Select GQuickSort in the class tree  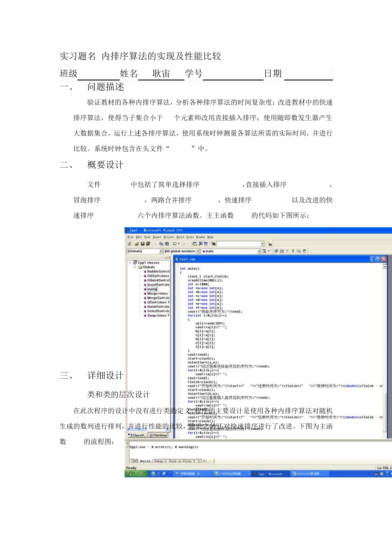(x=156, y=280)
